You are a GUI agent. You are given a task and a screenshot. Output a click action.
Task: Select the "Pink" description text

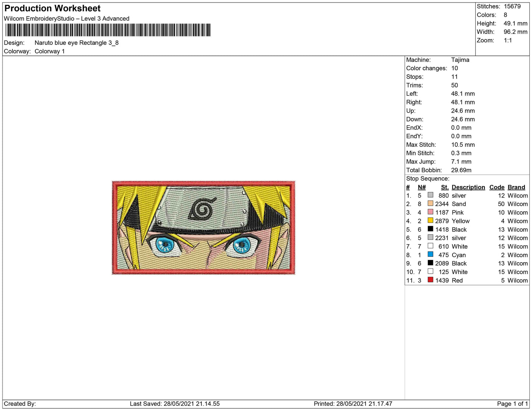point(458,212)
